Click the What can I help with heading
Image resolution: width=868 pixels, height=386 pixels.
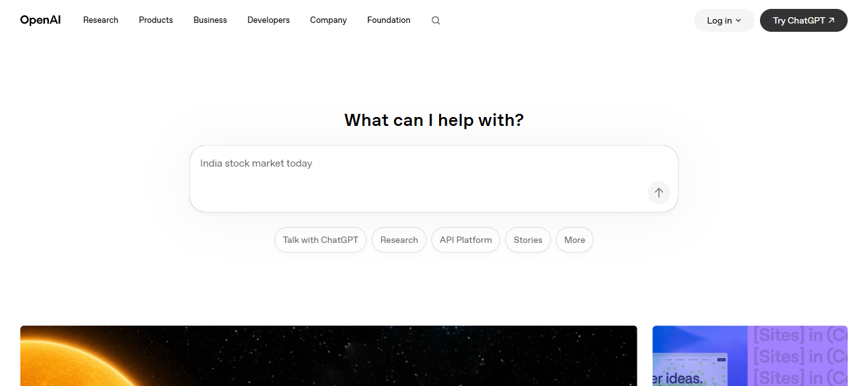tap(434, 120)
